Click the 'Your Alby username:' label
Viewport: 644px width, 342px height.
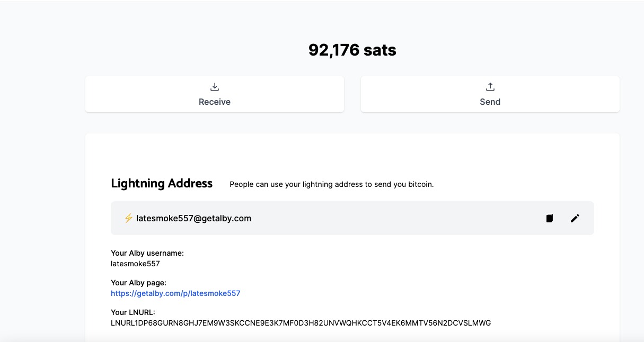point(147,254)
